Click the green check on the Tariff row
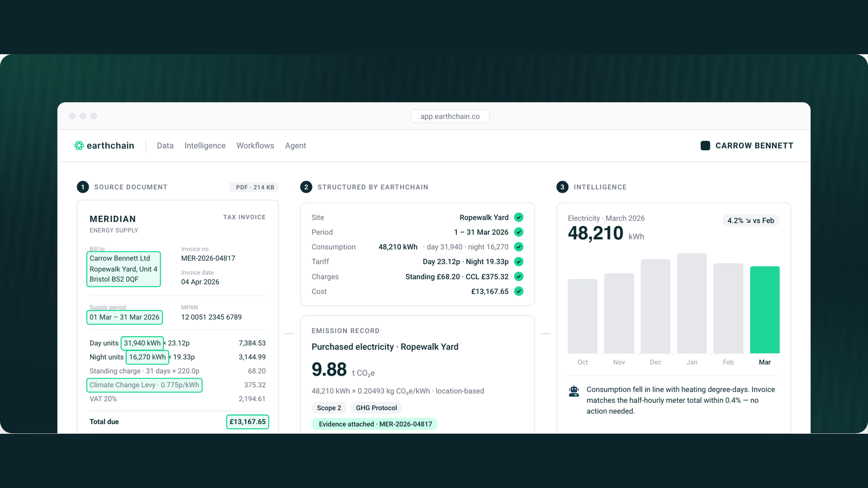This screenshot has width=868, height=488. coord(519,261)
